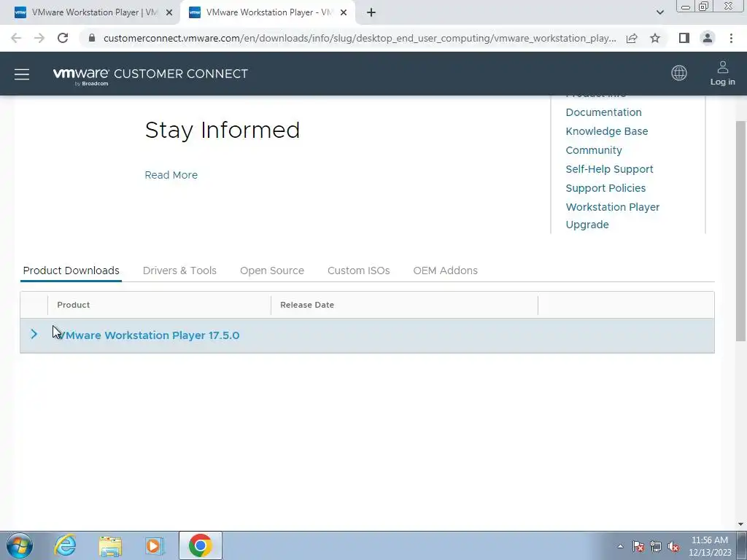Expand the VMware Workstation Player 17.5.0 row
747x560 pixels.
pos(34,334)
